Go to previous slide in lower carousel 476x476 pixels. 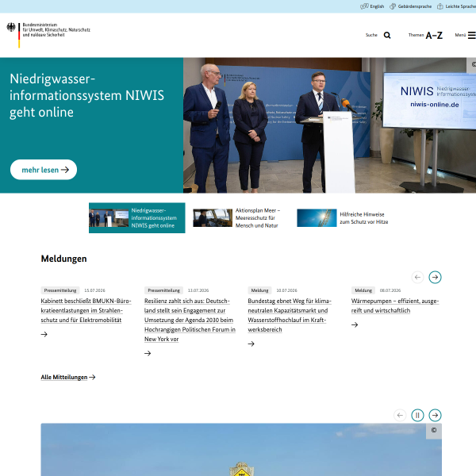(x=400, y=415)
